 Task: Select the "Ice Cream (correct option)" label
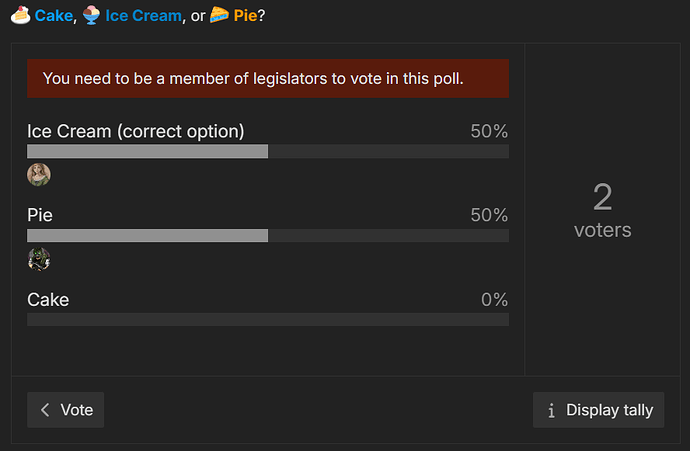coord(136,131)
